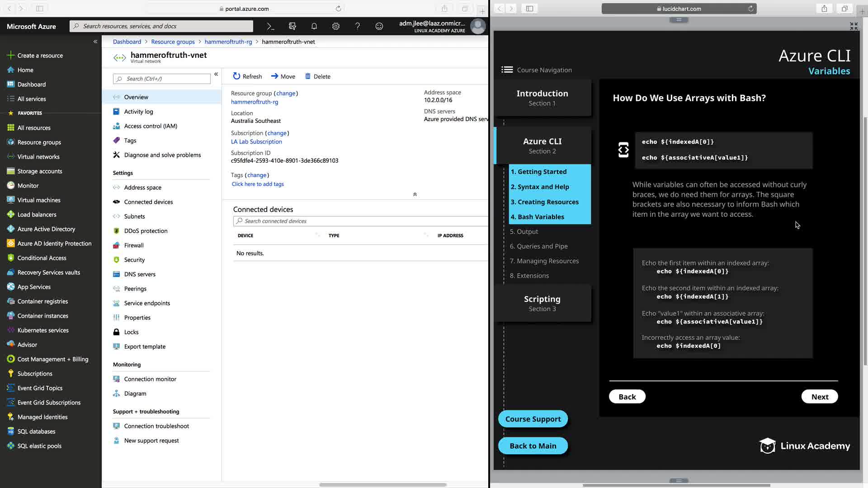Open Azure Cloud Shell icon
868x488 pixels.
coord(270,26)
